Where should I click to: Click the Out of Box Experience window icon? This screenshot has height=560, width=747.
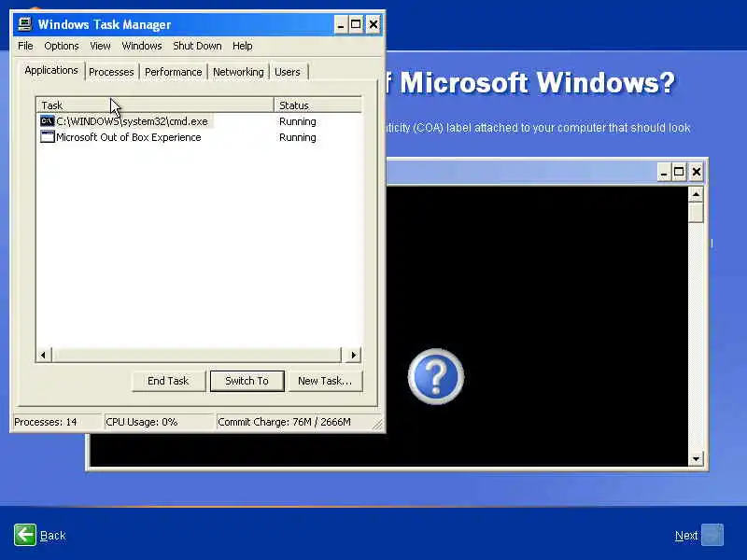(x=48, y=137)
